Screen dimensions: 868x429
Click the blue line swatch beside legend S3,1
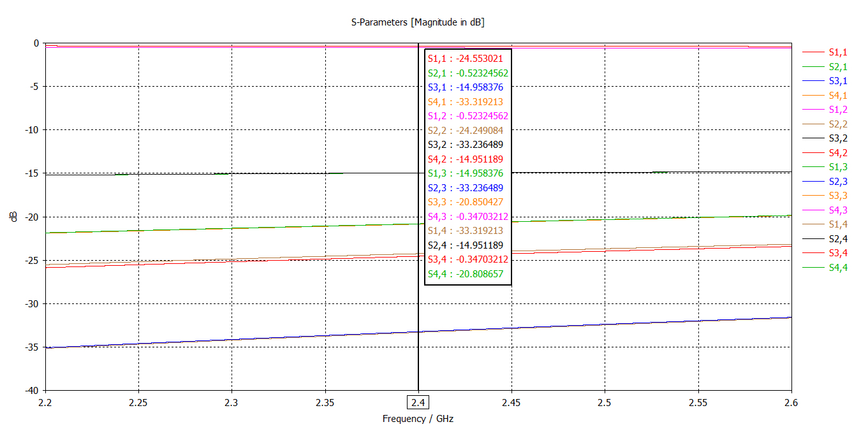pyautogui.click(x=812, y=81)
